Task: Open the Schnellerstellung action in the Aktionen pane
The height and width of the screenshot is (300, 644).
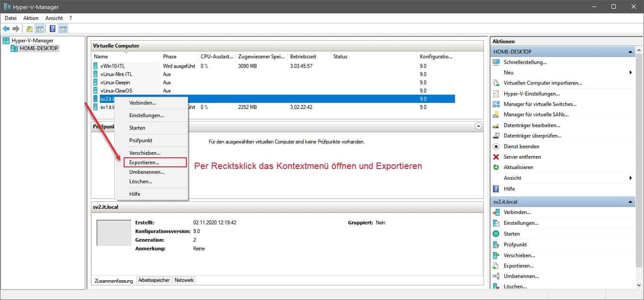Action: pos(524,62)
